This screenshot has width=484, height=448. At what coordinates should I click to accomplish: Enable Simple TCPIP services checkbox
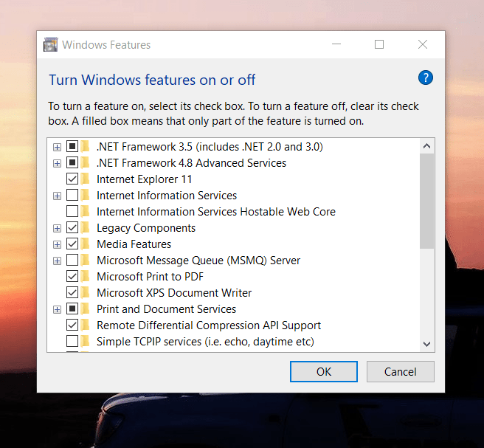[x=72, y=342]
